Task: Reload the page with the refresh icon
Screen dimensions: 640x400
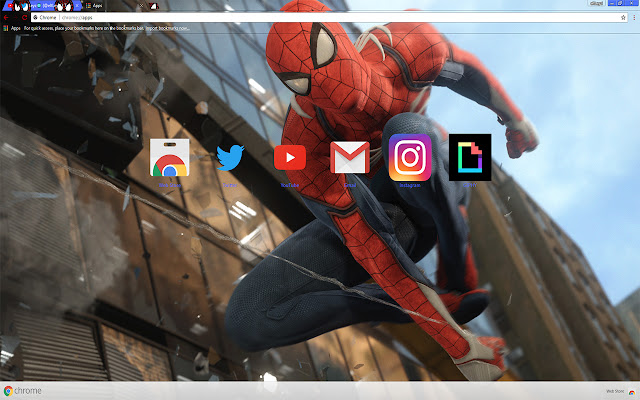Action: tap(24, 18)
